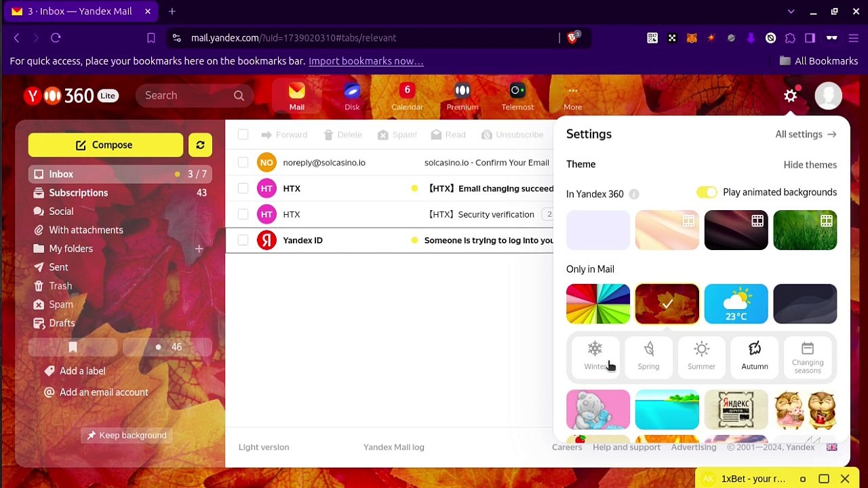The width and height of the screenshot is (868, 488).
Task: Check the noreply@solcasino.io email checkbox
Action: coord(243,163)
